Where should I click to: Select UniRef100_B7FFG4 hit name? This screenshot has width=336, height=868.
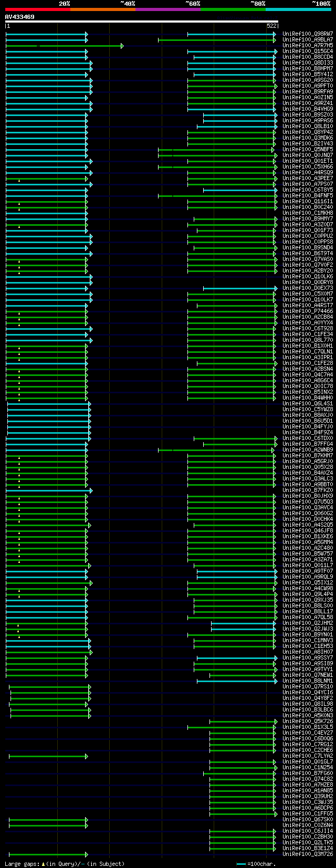tap(308, 444)
